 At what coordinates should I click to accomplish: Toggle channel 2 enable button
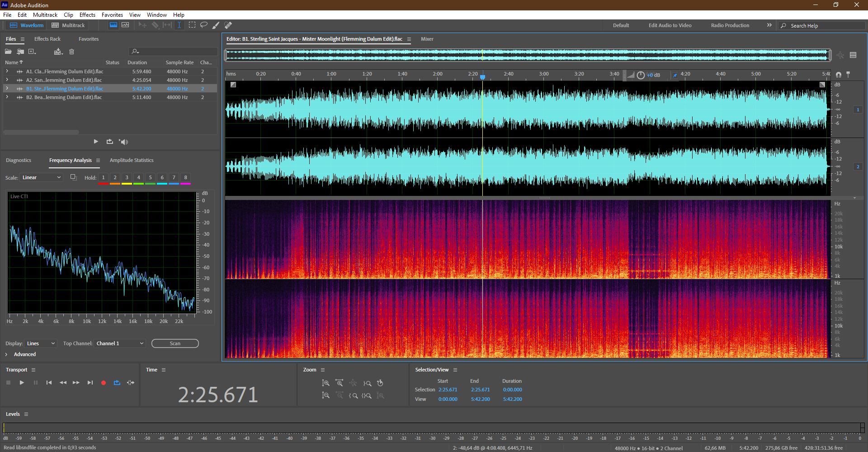858,167
